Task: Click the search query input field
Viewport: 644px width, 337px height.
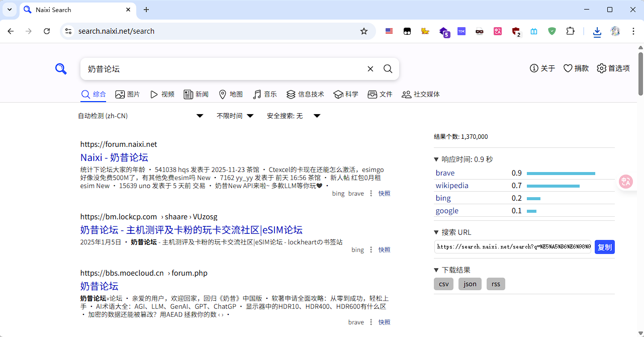Action: tap(221, 69)
